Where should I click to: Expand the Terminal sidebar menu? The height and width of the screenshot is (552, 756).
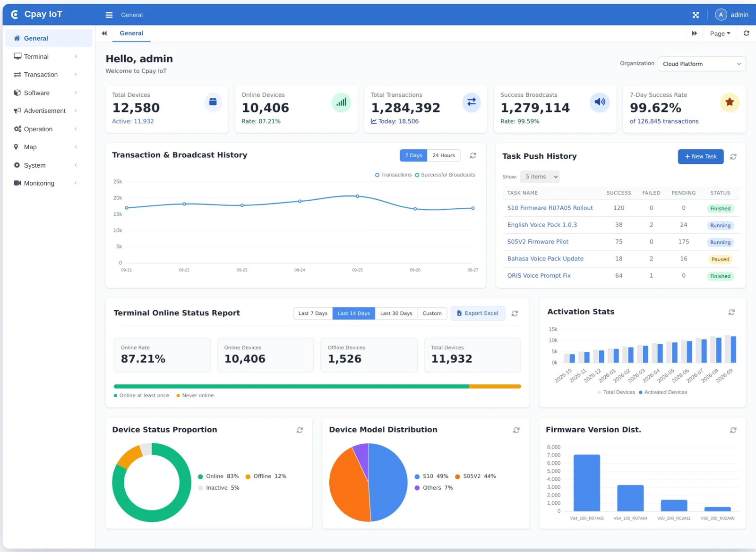click(49, 57)
